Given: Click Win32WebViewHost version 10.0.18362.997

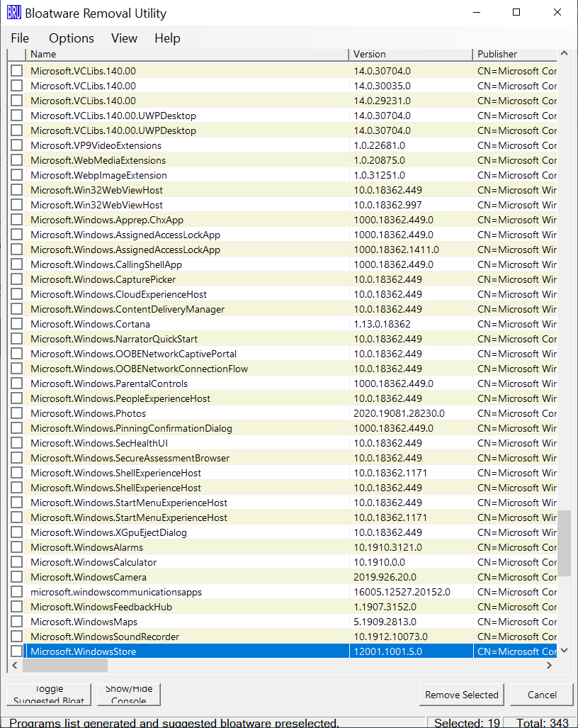Looking at the screenshot, I should click(x=387, y=205).
